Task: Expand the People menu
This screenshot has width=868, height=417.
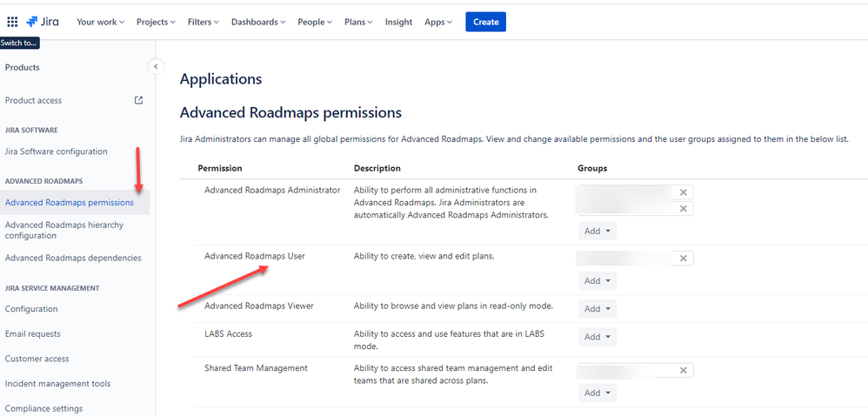Action: (x=315, y=22)
